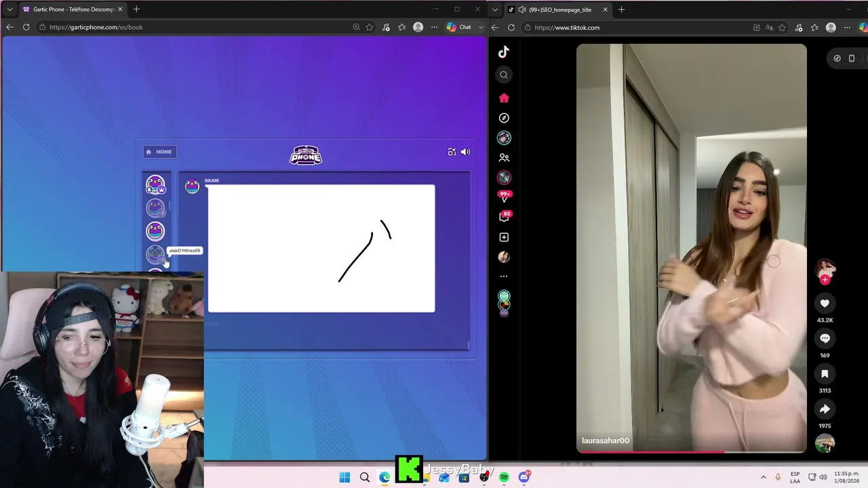Open the browser menu in the TikTok window
868x488 pixels.
tap(847, 28)
